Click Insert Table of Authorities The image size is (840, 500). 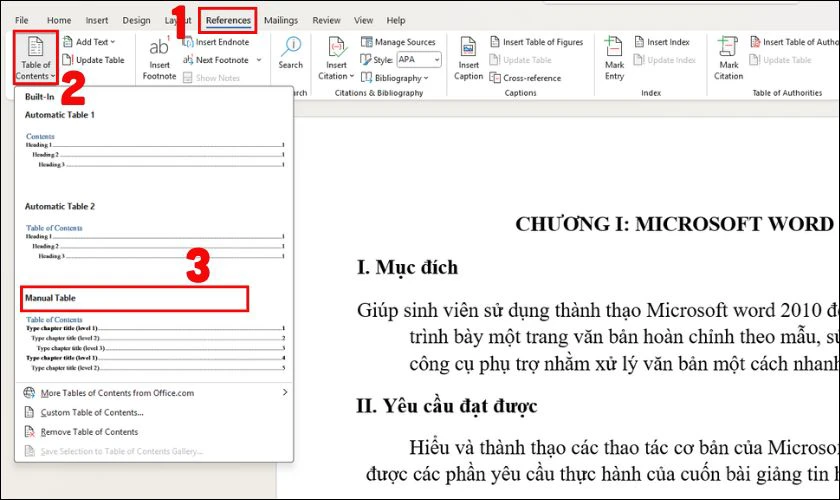tap(794, 42)
